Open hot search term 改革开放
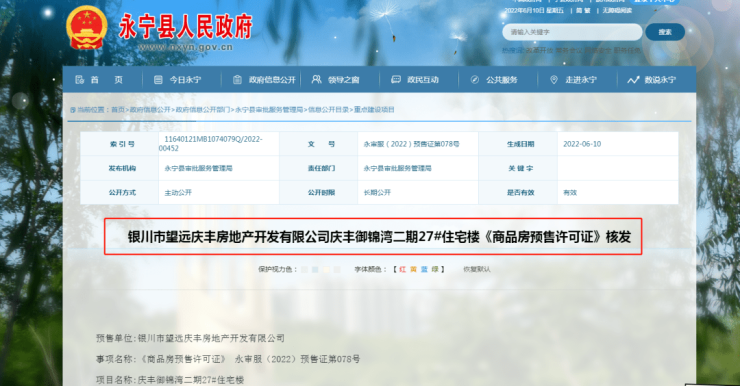The height and width of the screenshot is (386, 740). [539, 50]
